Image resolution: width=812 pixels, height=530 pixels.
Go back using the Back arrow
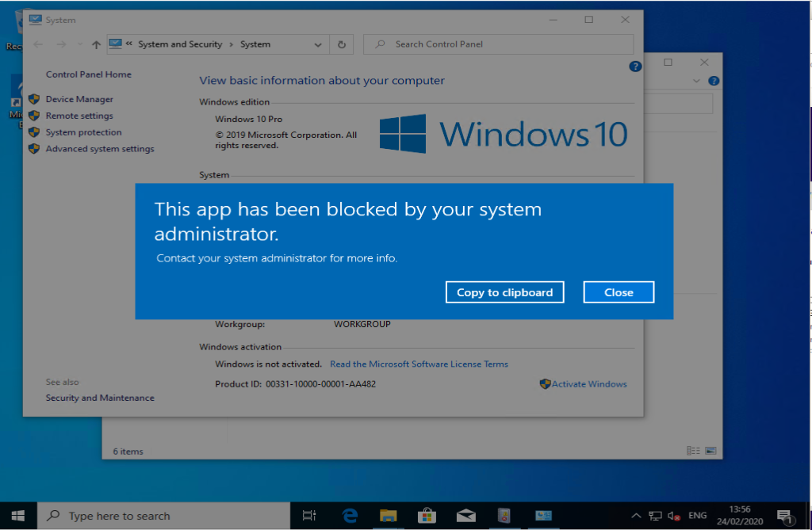coord(38,44)
